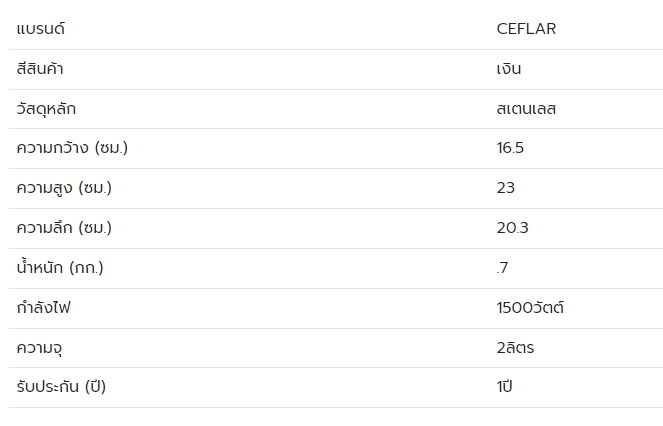Click the น้ำหนัก (กก.) label
The width and height of the screenshot is (663, 426).
(60, 268)
